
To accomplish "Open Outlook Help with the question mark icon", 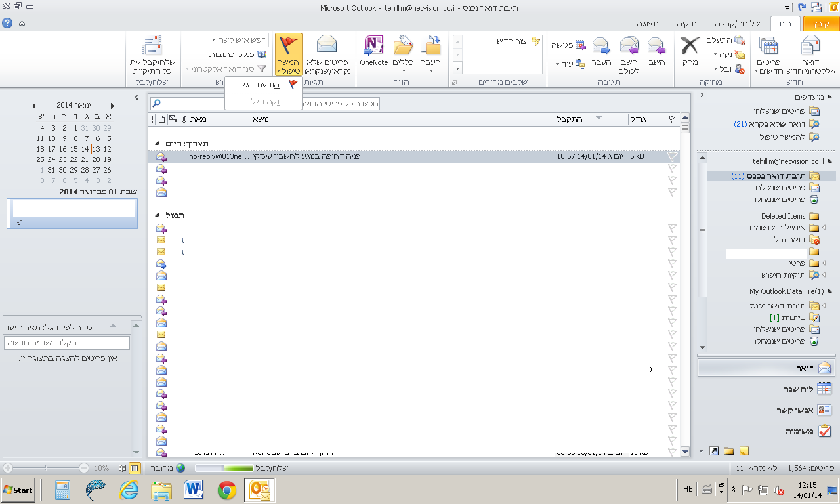I will pyautogui.click(x=8, y=23).
